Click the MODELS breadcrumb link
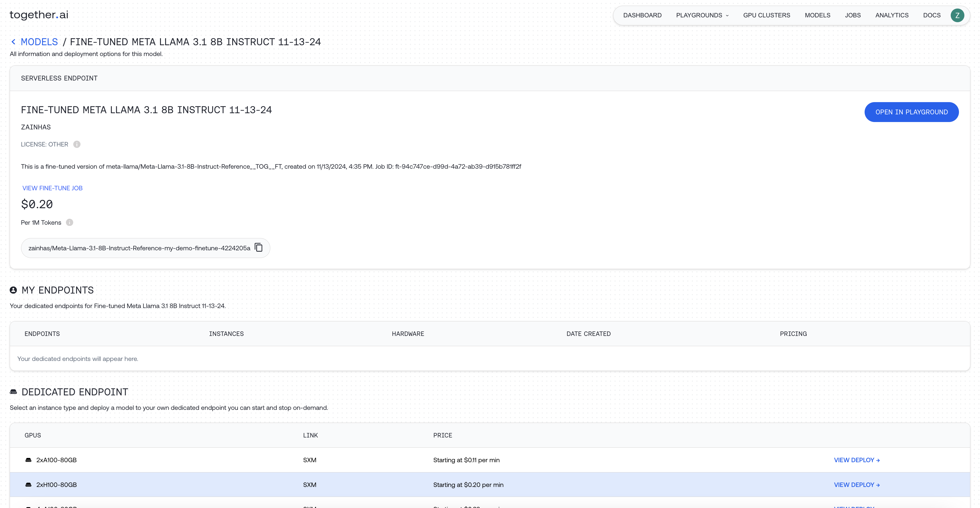 (x=39, y=42)
